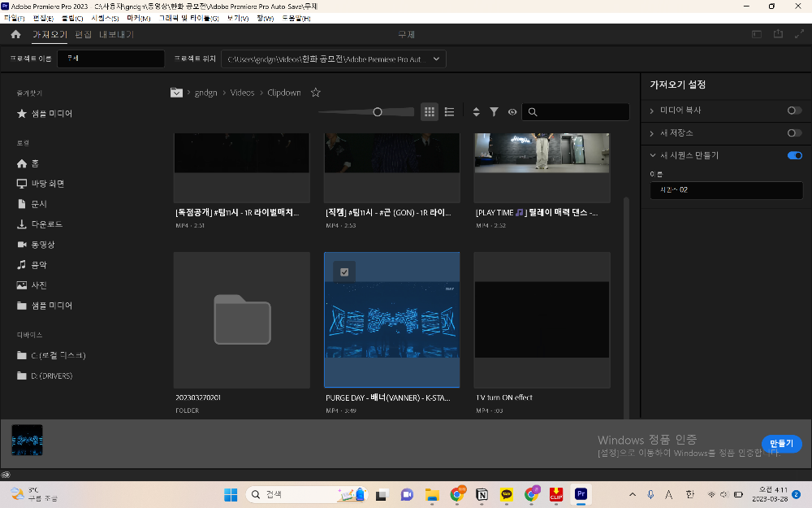This screenshot has height=508, width=812.
Task: Adjust thumbnail size slider
Action: point(378,112)
